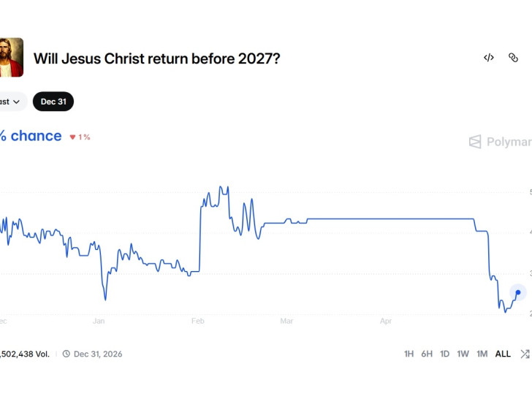The width and height of the screenshot is (532, 399).
Task: Click the chart peak in February
Action: [x=221, y=187]
